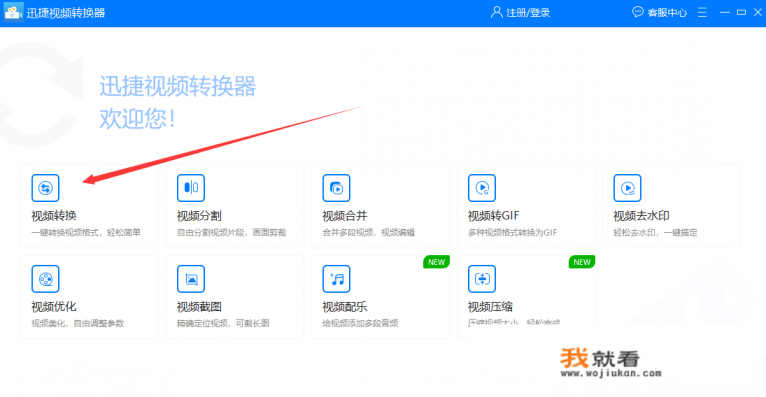Click the 视频去水印 title text
Viewport: 766px width, 397px height.
coord(641,216)
